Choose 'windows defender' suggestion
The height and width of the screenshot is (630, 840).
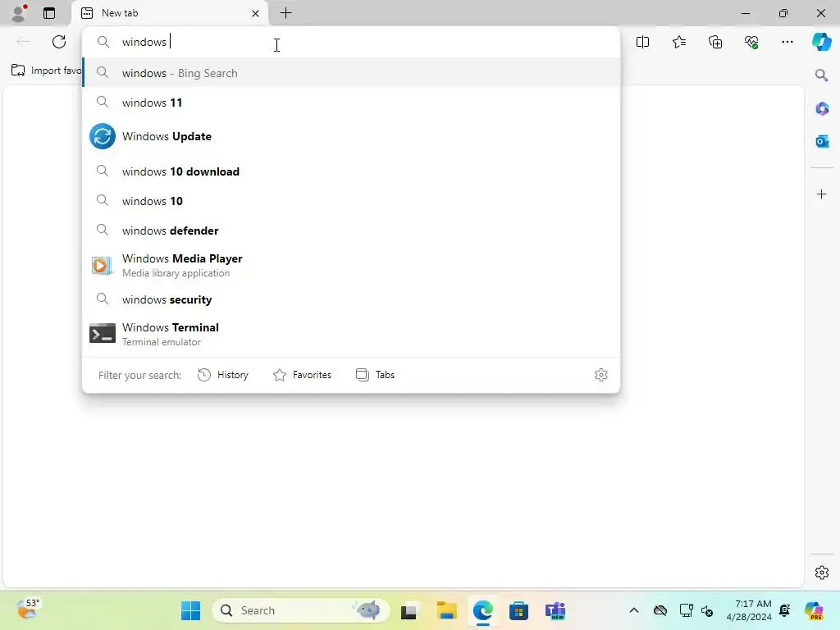click(351, 231)
